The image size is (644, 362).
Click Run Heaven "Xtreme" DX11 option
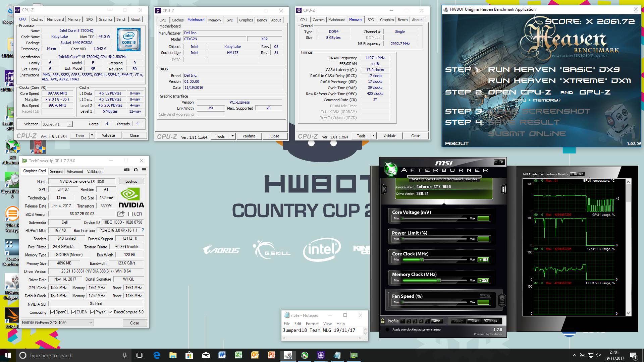[x=559, y=81]
